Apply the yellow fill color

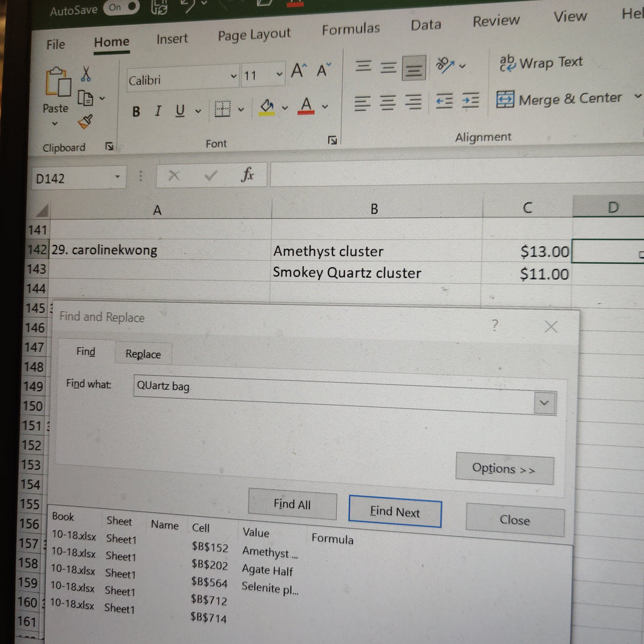click(x=267, y=107)
